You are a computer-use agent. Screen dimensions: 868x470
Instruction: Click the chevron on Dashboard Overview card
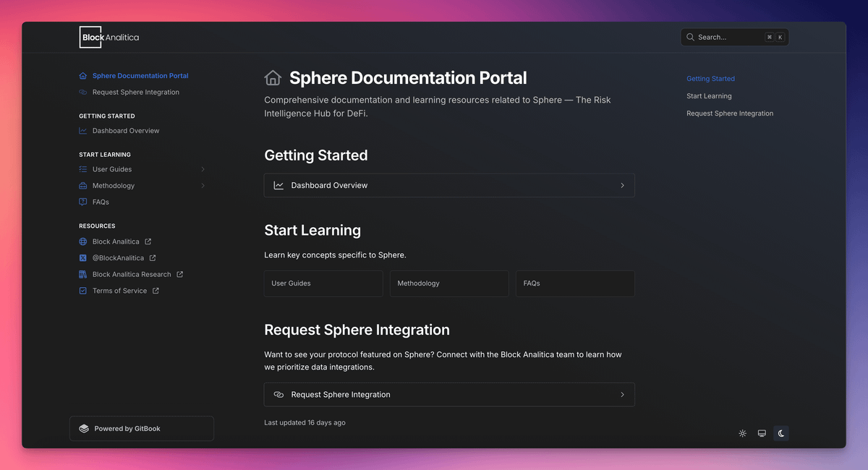click(x=622, y=186)
